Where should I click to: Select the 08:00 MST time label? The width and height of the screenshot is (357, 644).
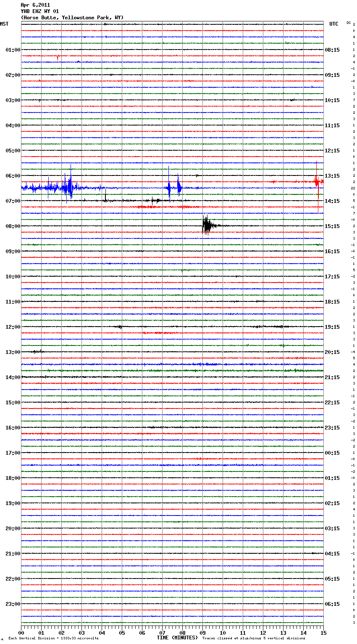pyautogui.click(x=13, y=226)
